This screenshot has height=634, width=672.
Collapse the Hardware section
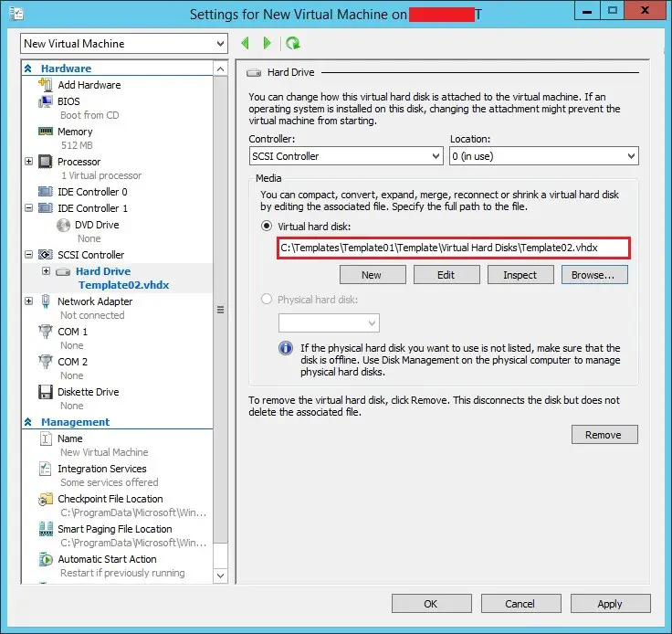(28, 69)
